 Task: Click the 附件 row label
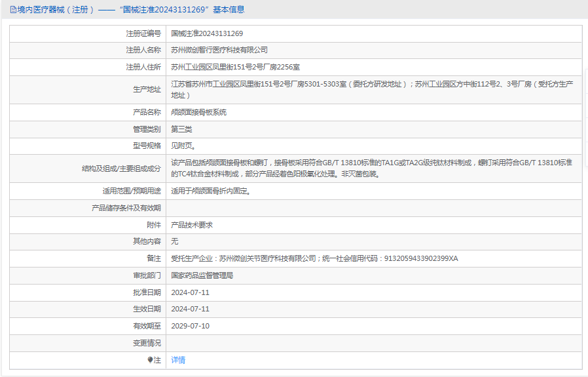coord(154,225)
